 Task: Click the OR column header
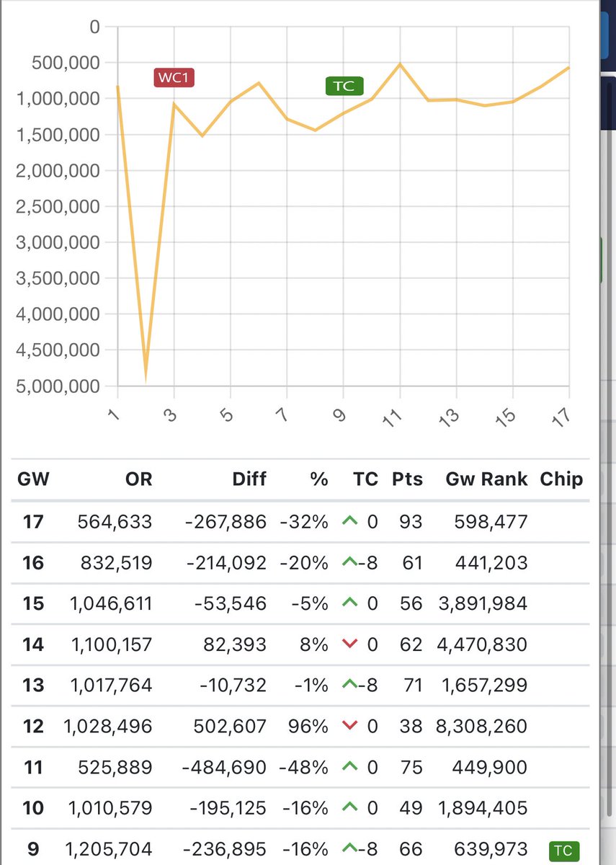point(138,479)
